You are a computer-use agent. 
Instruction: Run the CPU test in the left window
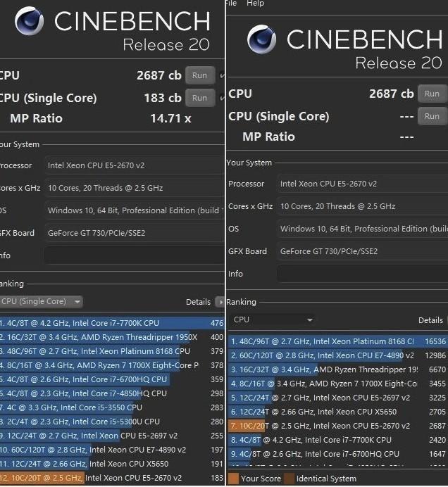(x=199, y=75)
